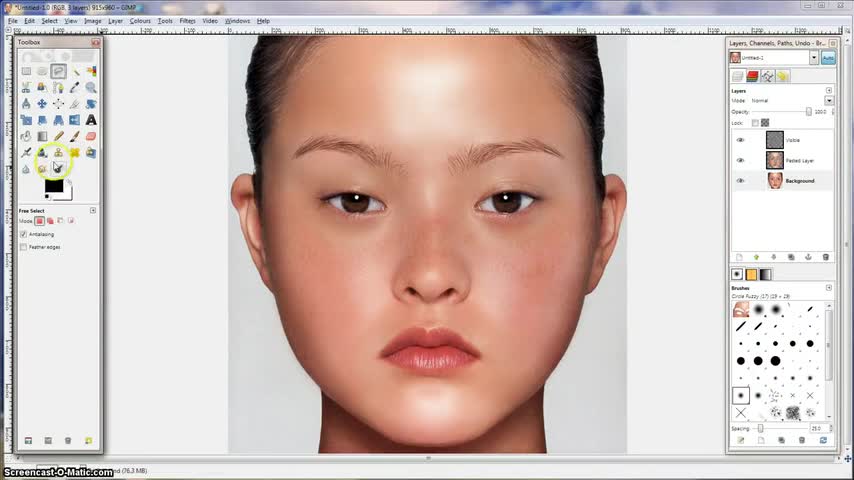This screenshot has width=854, height=480.
Task: Select the Visible layer row
Action: tap(782, 140)
